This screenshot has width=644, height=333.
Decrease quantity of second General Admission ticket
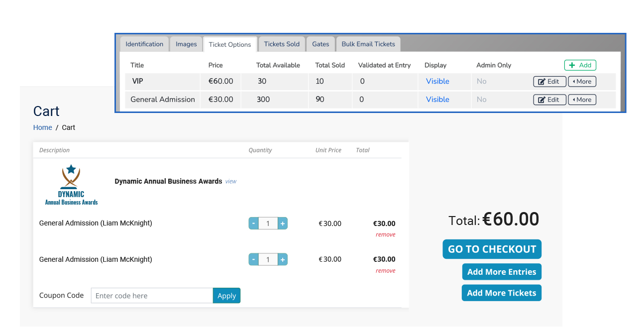tap(254, 259)
